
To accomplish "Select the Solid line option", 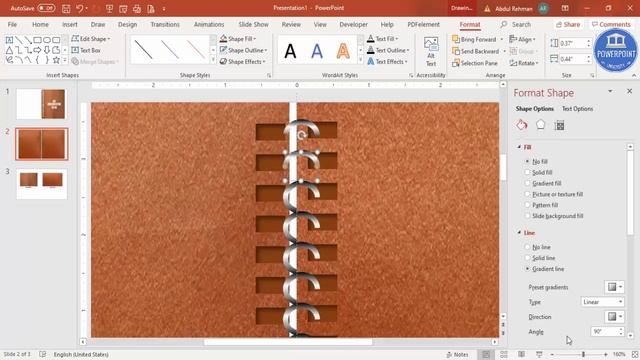I will pyautogui.click(x=540, y=258).
